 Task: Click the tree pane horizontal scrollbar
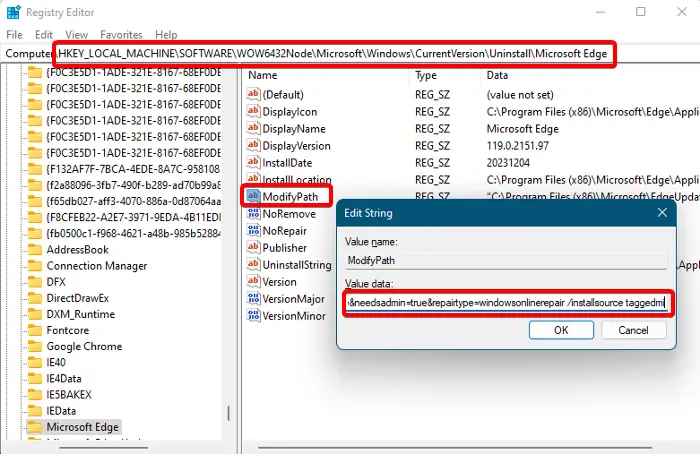tap(104, 447)
